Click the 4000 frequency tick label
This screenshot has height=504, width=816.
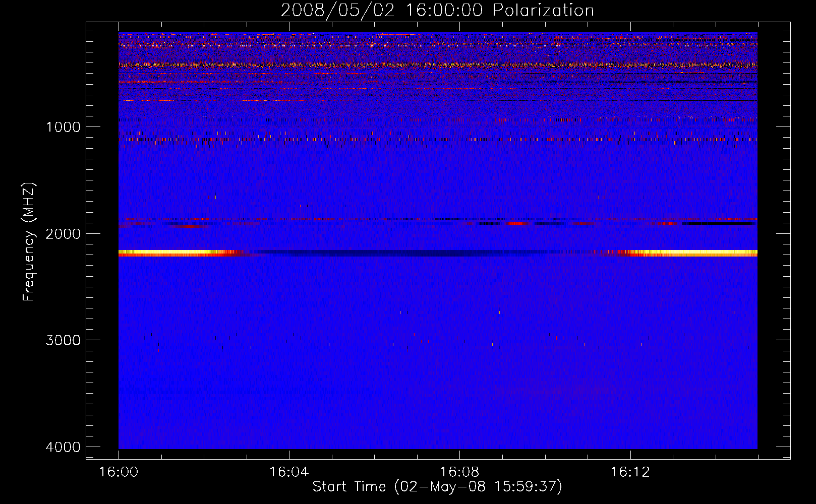coord(63,447)
